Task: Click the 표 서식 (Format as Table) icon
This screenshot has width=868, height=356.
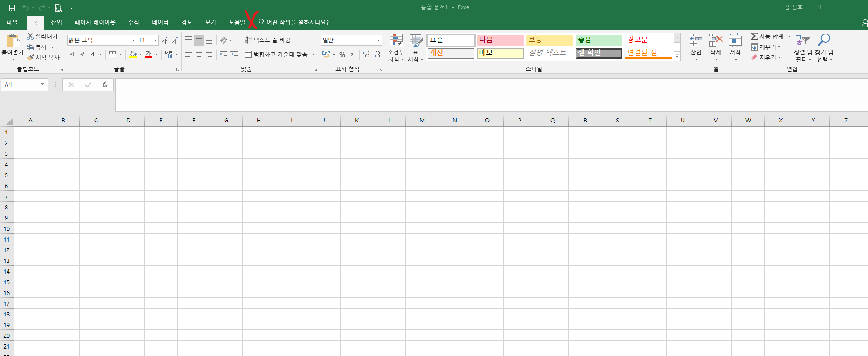Action: click(x=416, y=41)
